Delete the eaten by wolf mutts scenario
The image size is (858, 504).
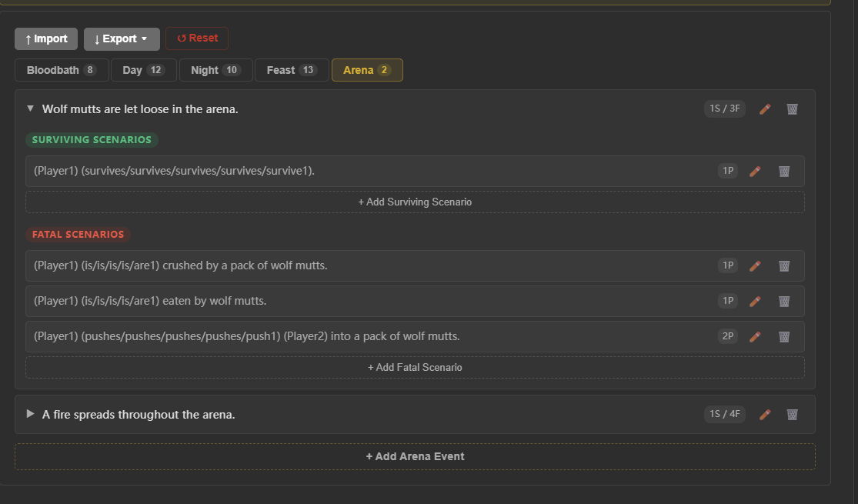[783, 301]
